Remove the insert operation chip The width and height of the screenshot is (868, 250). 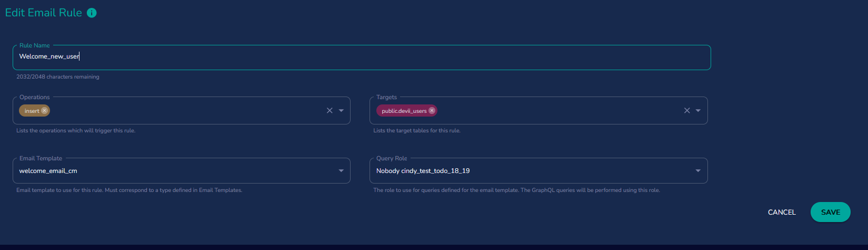(45, 111)
